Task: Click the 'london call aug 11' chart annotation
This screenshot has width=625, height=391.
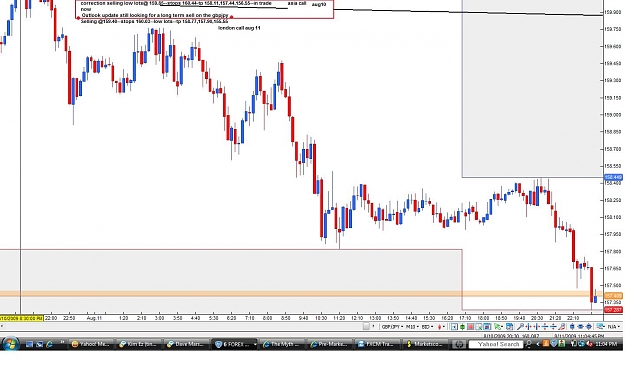Action: [239, 28]
